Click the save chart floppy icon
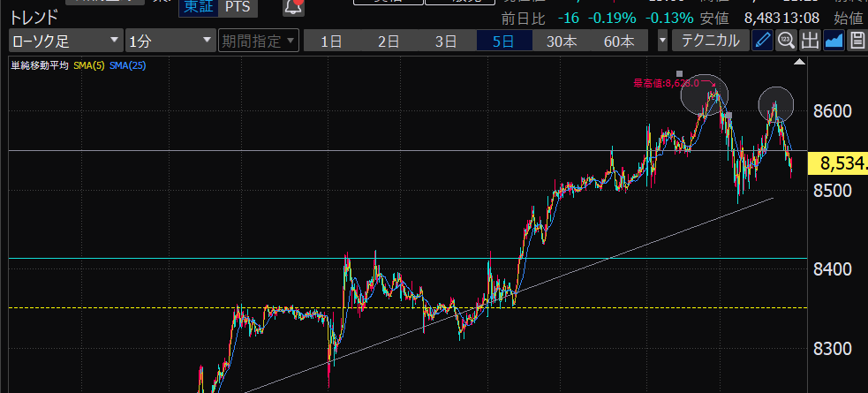The width and height of the screenshot is (868, 393). (x=857, y=41)
